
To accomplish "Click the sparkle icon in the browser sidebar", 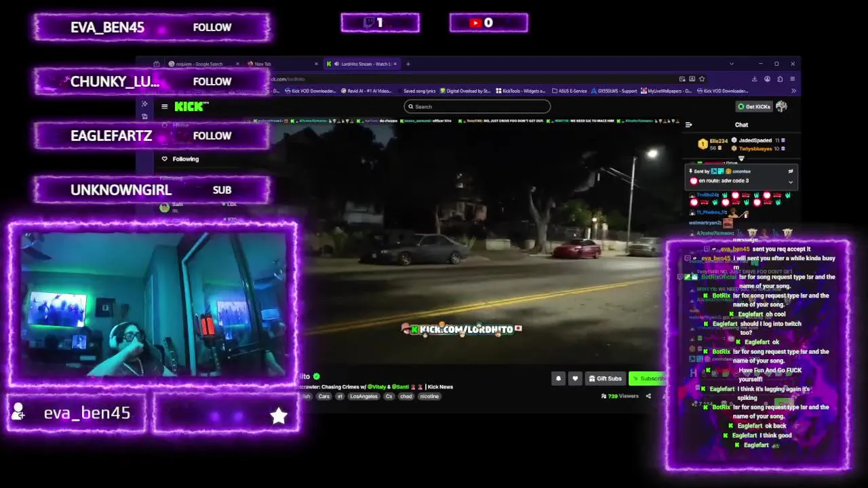I will coord(144,104).
